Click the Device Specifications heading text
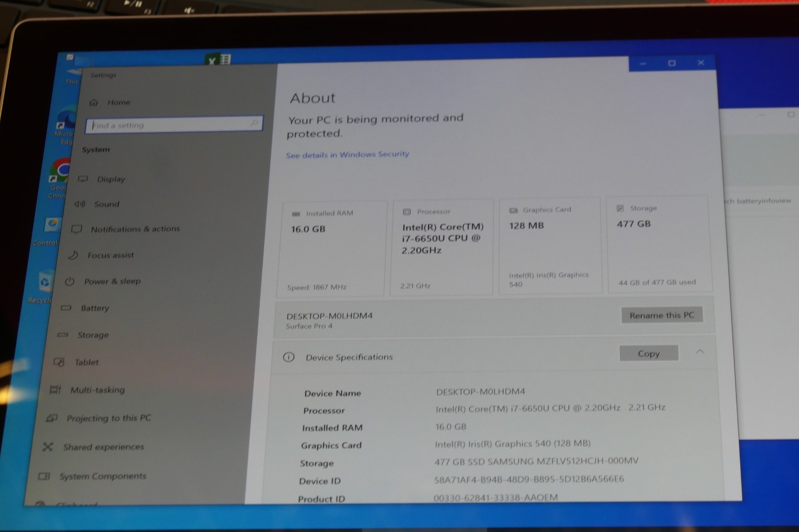 click(349, 357)
